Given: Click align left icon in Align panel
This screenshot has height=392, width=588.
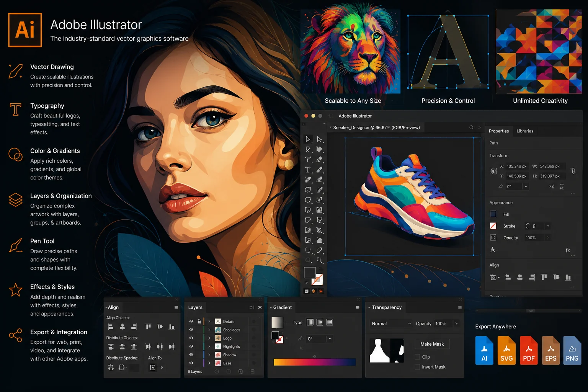Looking at the screenshot, I should tap(111, 327).
